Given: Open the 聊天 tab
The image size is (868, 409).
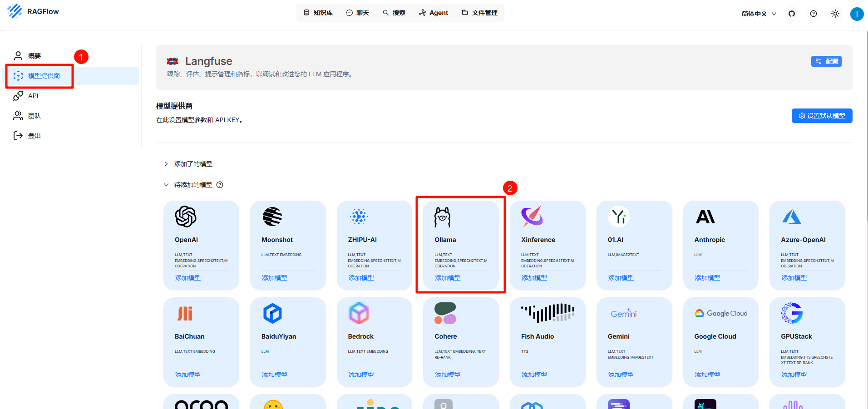Looking at the screenshot, I should click(x=358, y=13).
